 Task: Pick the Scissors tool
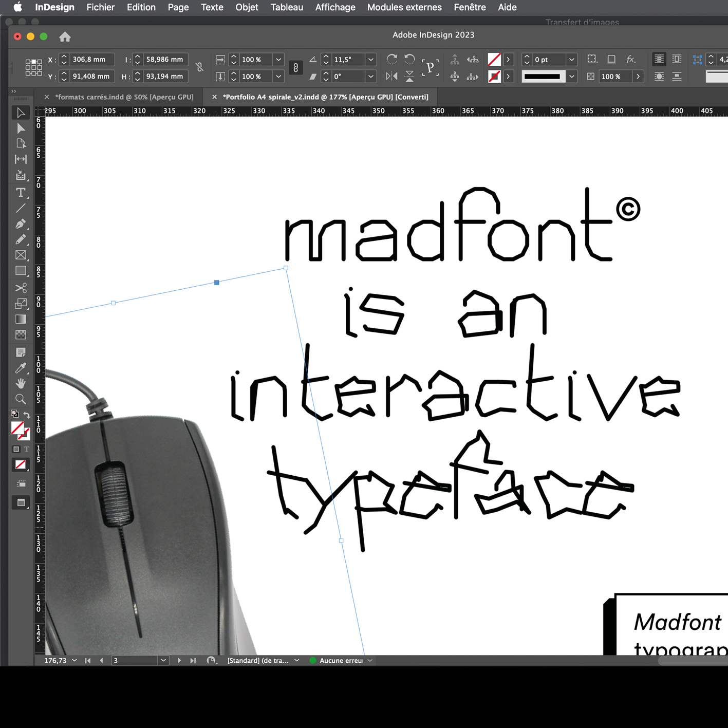(21, 288)
